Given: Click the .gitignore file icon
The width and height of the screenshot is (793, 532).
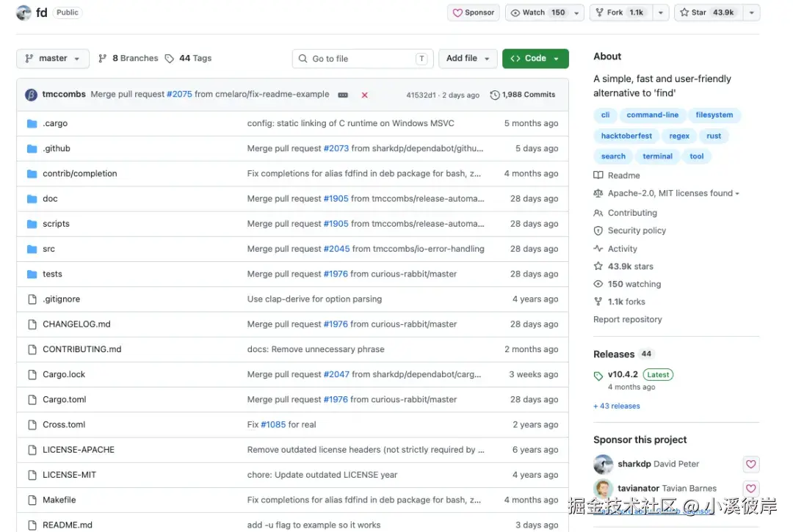Looking at the screenshot, I should click(32, 299).
